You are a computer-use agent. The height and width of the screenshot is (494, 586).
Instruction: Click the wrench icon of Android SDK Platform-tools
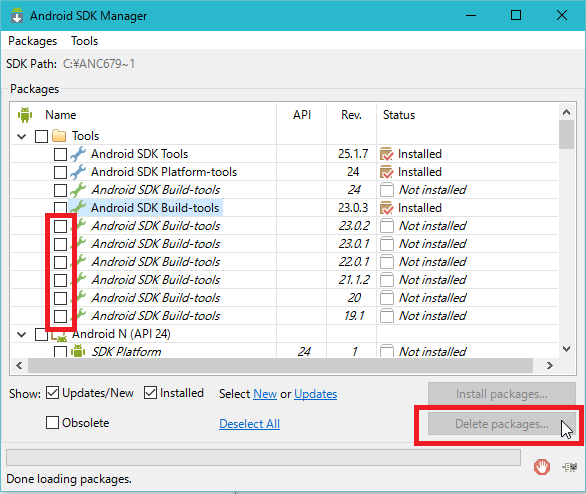point(78,172)
